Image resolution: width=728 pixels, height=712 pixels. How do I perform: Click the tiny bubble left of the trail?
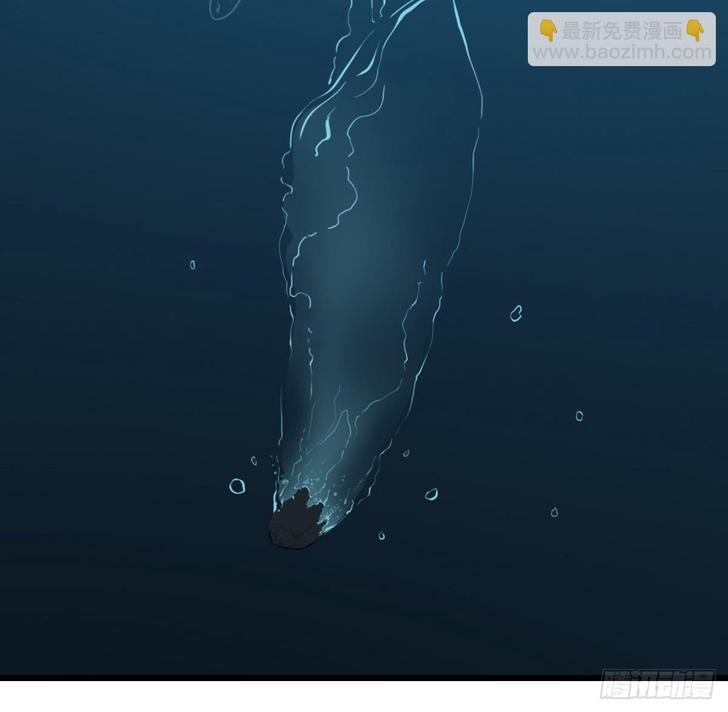pos(192,264)
